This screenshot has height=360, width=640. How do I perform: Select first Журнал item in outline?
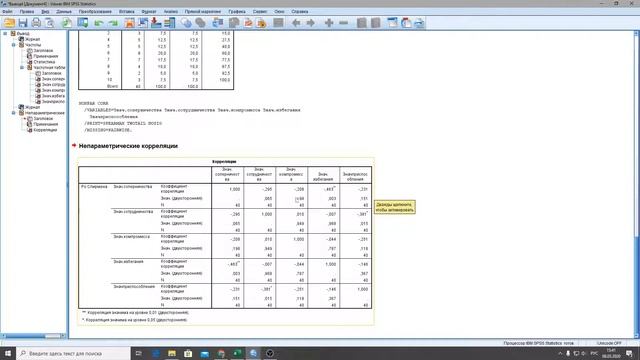tap(32, 39)
